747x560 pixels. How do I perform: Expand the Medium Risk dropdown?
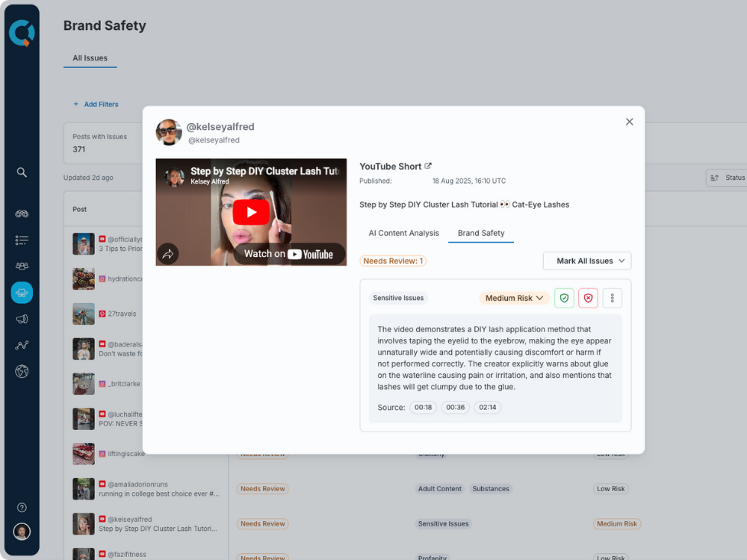514,298
